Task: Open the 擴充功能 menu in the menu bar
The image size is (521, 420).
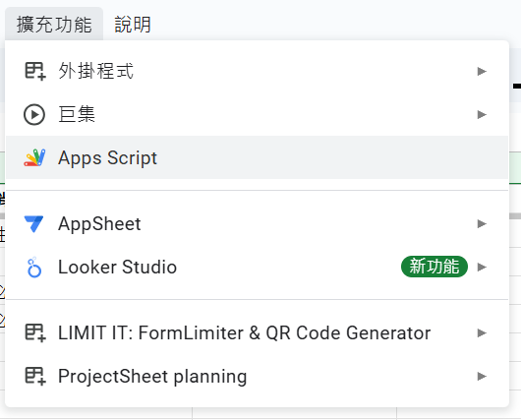Action: pos(54,25)
